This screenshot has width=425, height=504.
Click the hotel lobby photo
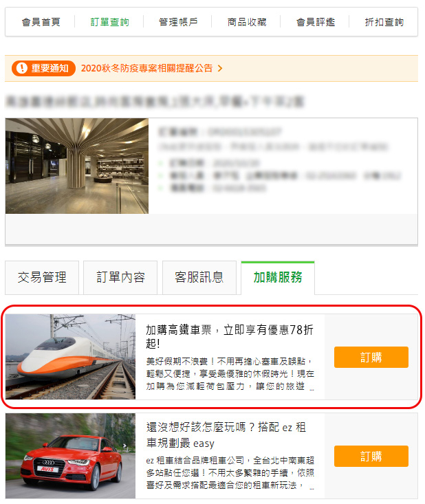click(x=77, y=166)
